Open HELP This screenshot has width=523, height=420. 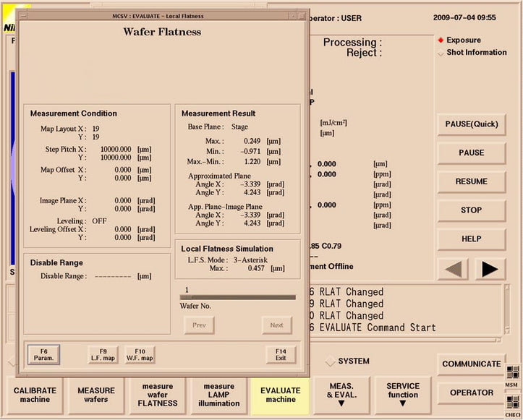472,239
